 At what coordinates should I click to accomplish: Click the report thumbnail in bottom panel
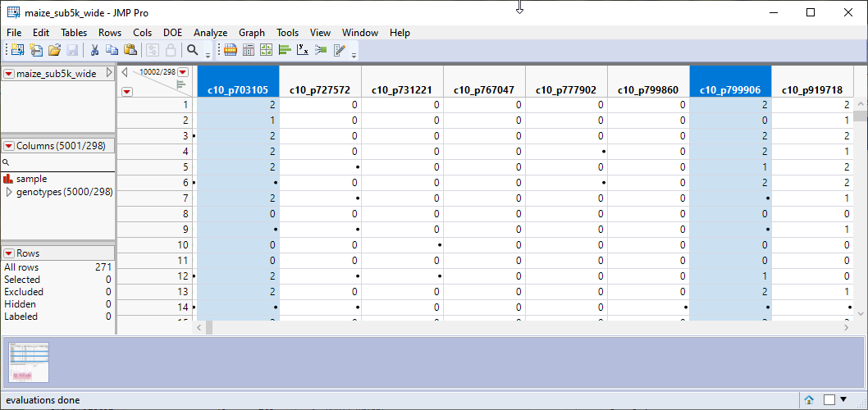point(29,362)
